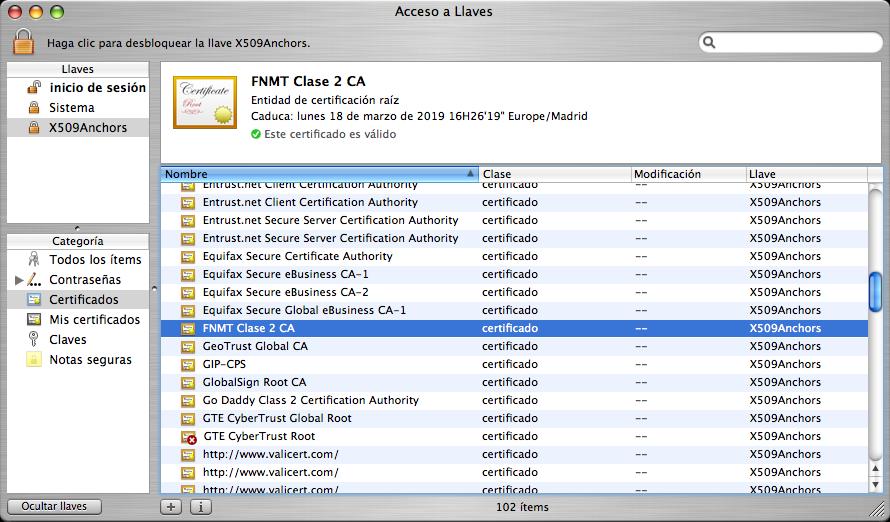Click the Mis certificados category icon
This screenshot has height=522, width=890.
pyautogui.click(x=34, y=319)
